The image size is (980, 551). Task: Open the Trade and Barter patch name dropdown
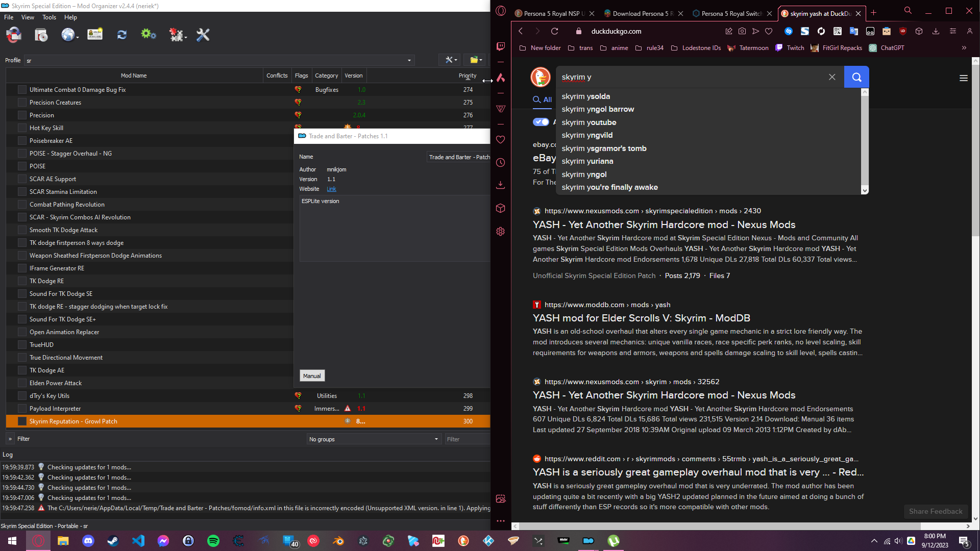click(x=459, y=157)
